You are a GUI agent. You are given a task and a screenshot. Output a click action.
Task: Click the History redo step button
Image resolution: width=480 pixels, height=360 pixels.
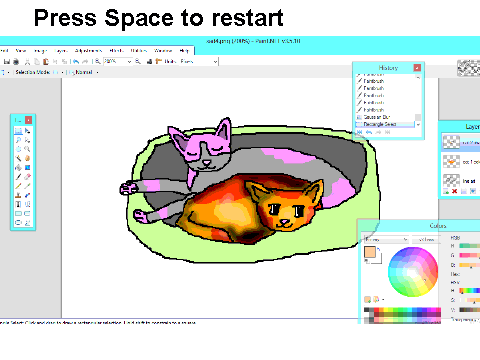(378, 132)
